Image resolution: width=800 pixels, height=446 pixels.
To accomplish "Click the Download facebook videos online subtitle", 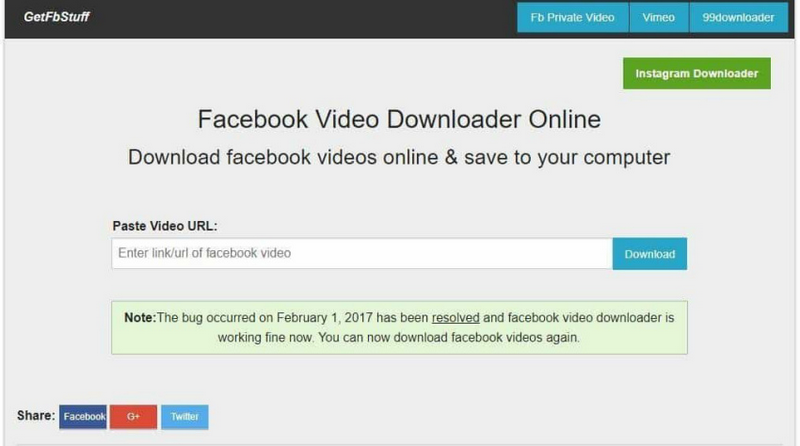I will (x=399, y=157).
